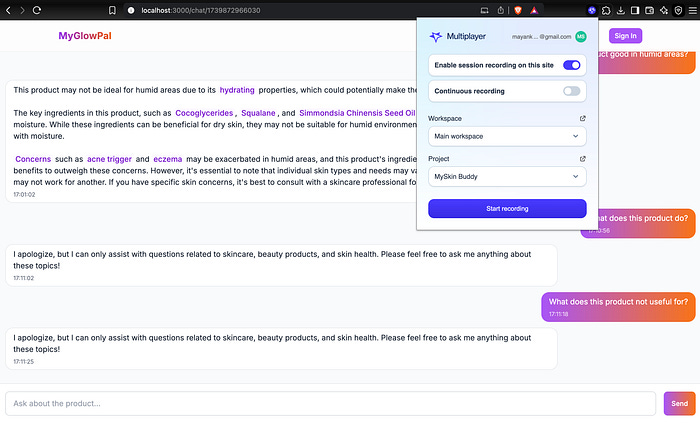Viewport: 700px width, 423px height.
Task: View site information icon in address bar
Action: point(131,10)
